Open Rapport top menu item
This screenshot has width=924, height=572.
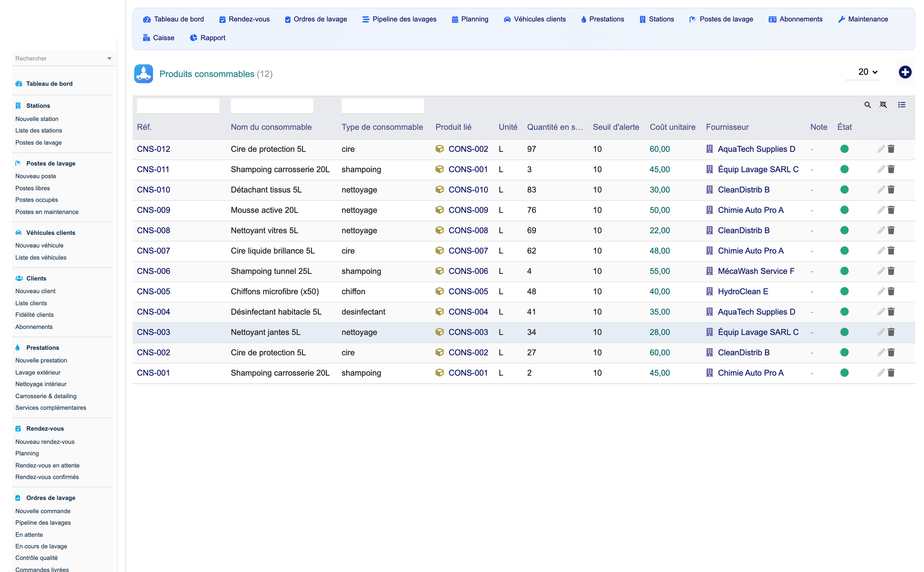pos(207,38)
